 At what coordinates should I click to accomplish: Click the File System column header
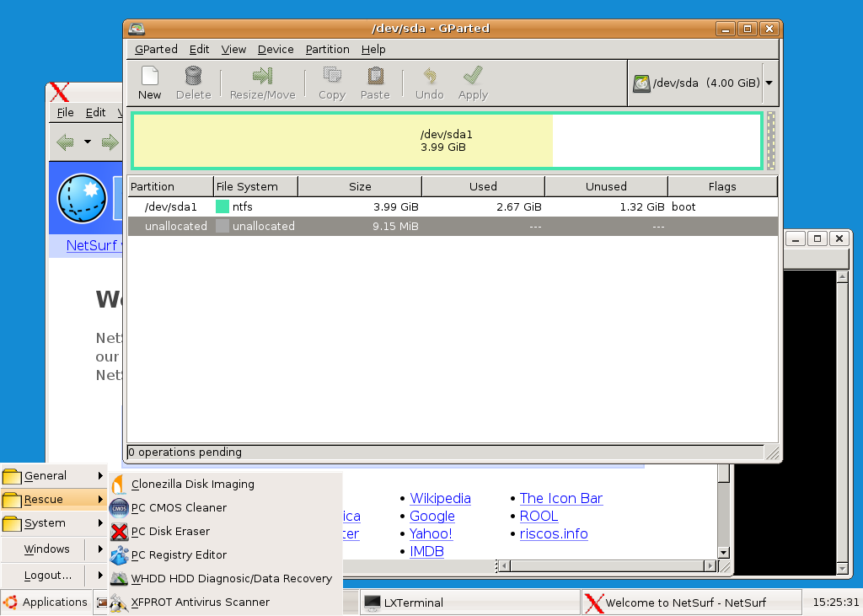pyautogui.click(x=256, y=186)
